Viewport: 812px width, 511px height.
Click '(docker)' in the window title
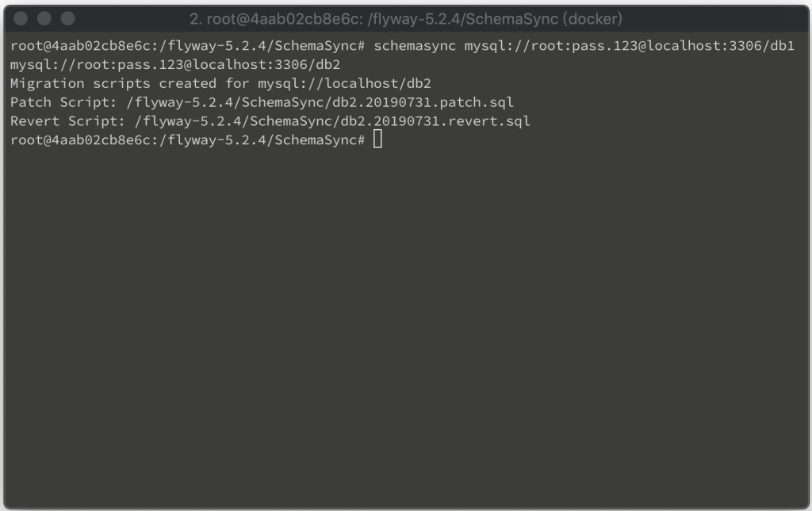click(x=593, y=19)
